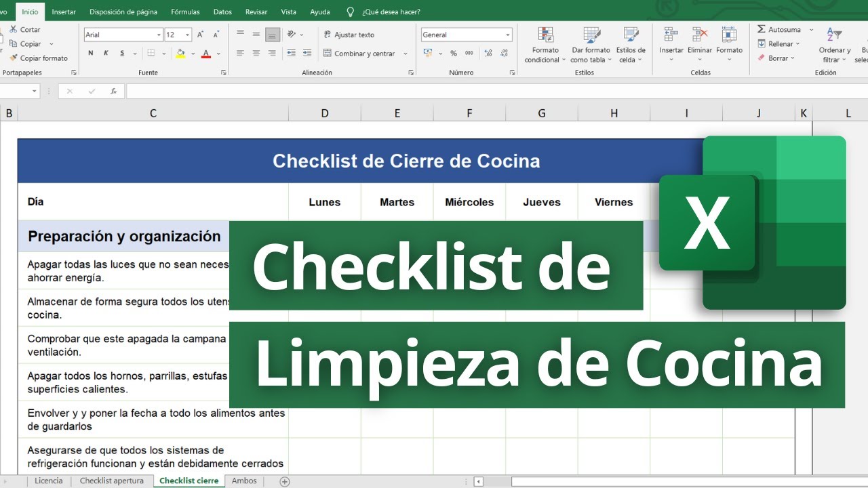Image resolution: width=868 pixels, height=488 pixels.
Task: Open the borders dropdown arrow
Action: pos(163,53)
